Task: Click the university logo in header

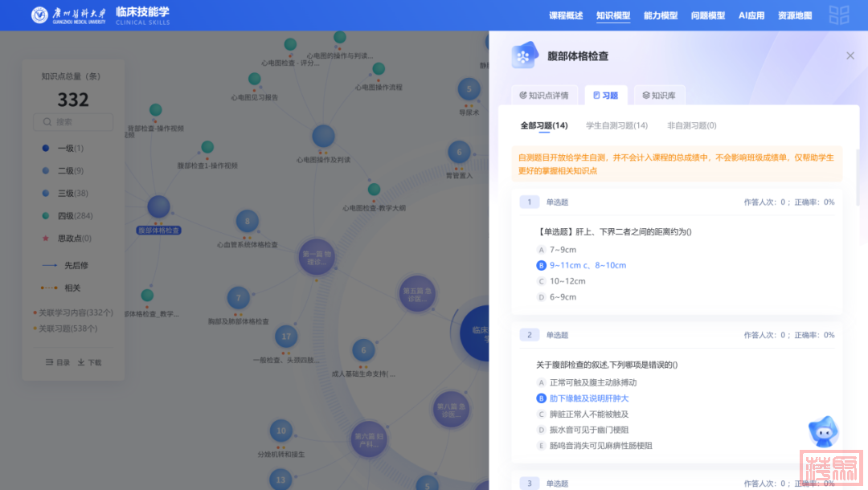Action: coord(39,15)
